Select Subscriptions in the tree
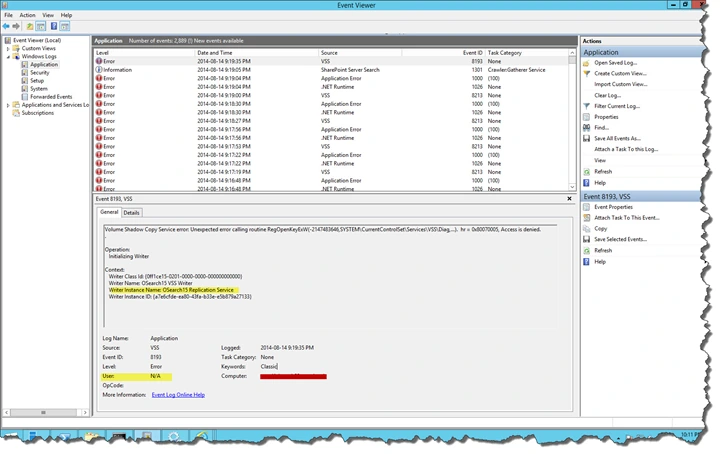Viewport: 720px width, 454px height. [x=38, y=113]
